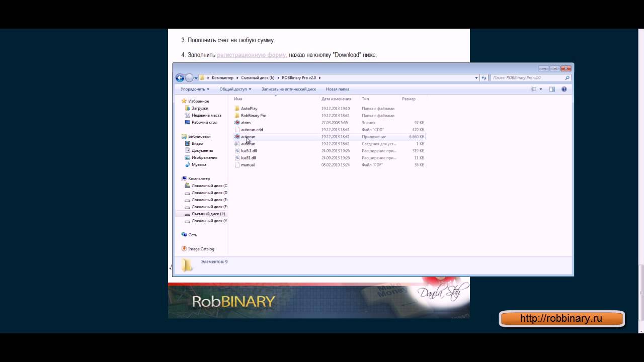This screenshot has height=362, width=644.
Task: Change the view with the view icon
Action: pyautogui.click(x=534, y=89)
